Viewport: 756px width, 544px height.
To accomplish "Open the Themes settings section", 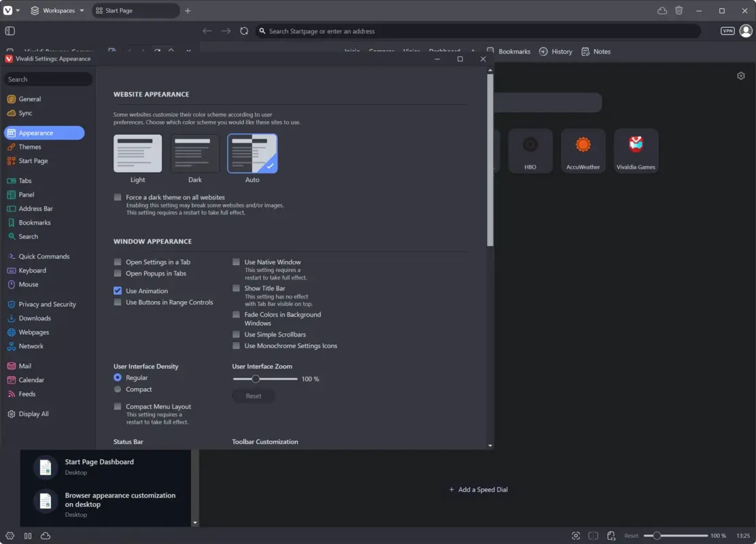I will (x=30, y=146).
